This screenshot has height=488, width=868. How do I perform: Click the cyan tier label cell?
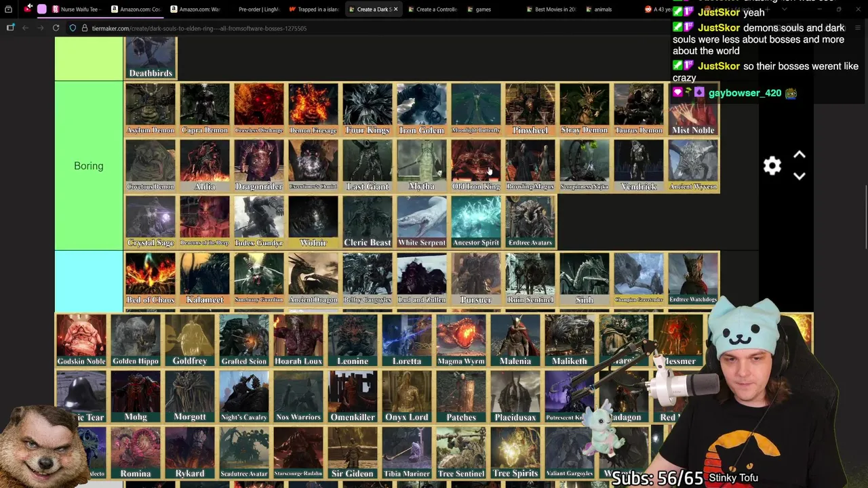point(89,281)
